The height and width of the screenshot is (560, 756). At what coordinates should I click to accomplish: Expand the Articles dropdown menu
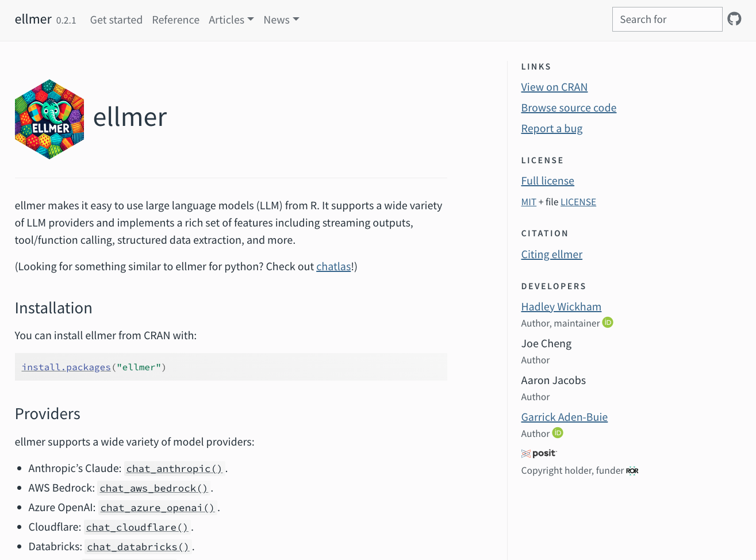pyautogui.click(x=231, y=20)
